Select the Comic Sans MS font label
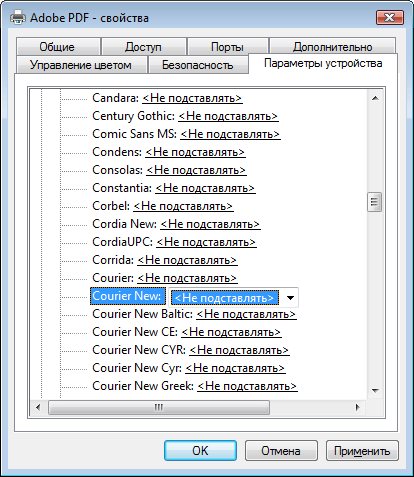 [x=134, y=134]
